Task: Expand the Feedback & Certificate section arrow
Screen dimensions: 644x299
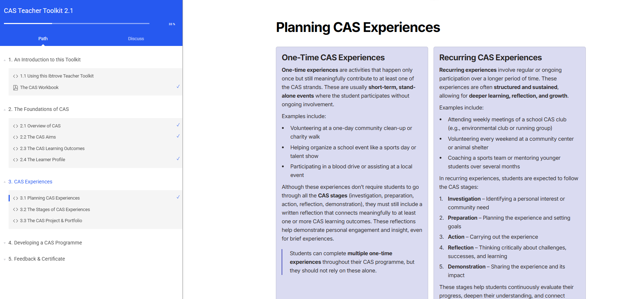Action: (x=5, y=259)
